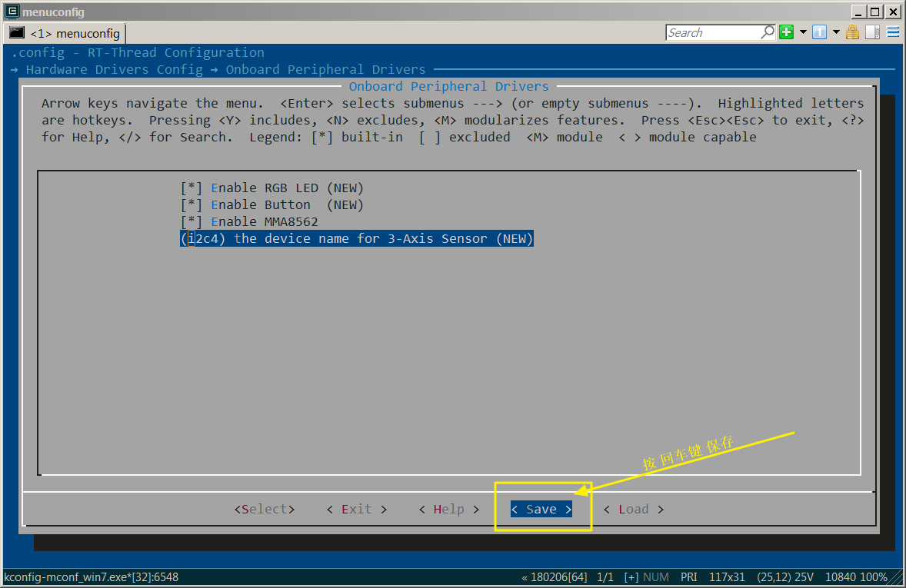
Task: Toggle the Enable Button option
Action: point(191,204)
